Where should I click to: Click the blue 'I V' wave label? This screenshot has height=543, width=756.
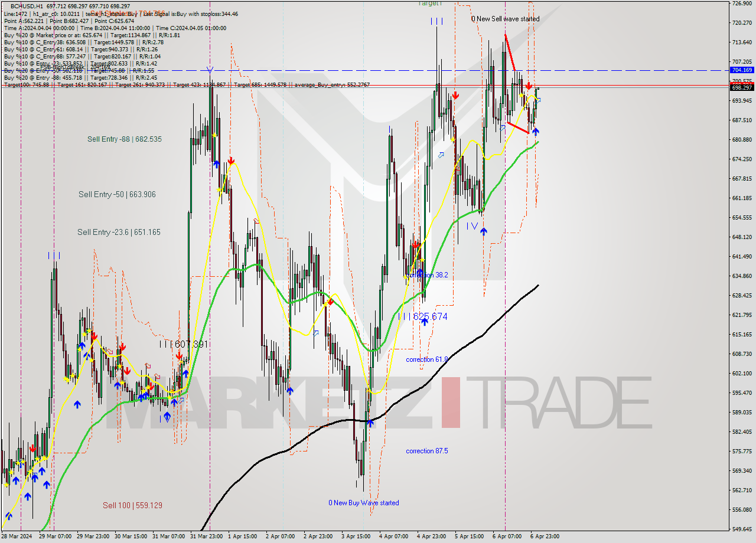[x=472, y=225]
